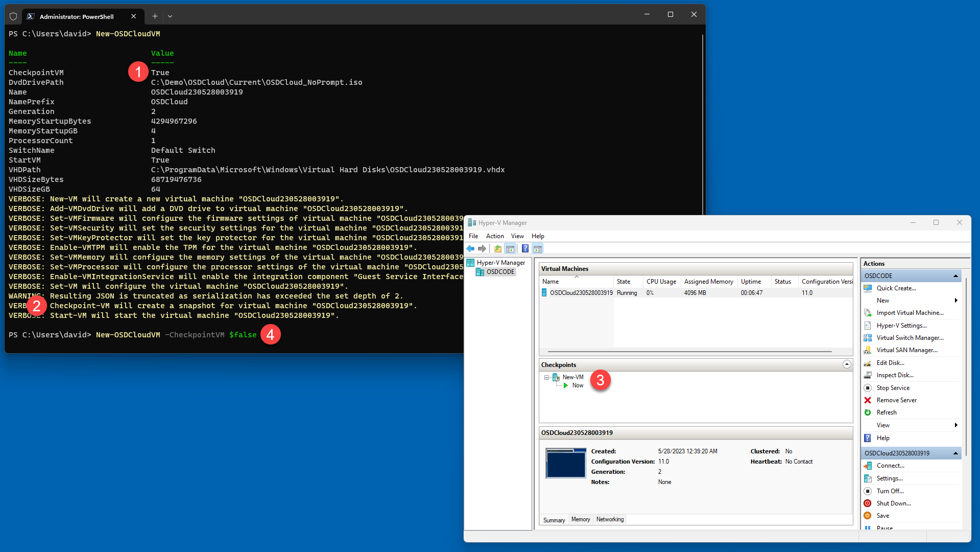Click the Quick Create icon

[x=868, y=288]
